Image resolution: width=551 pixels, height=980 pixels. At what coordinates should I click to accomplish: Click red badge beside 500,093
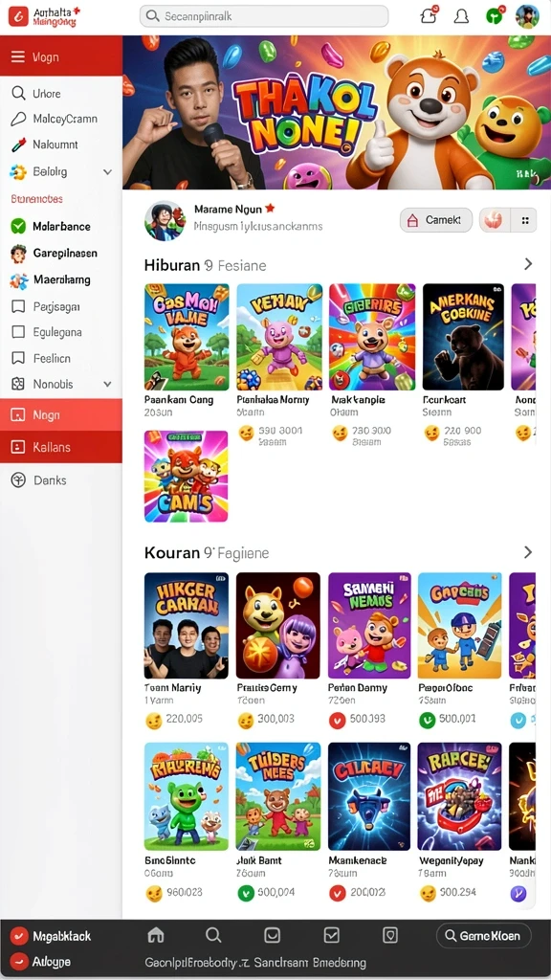click(338, 721)
